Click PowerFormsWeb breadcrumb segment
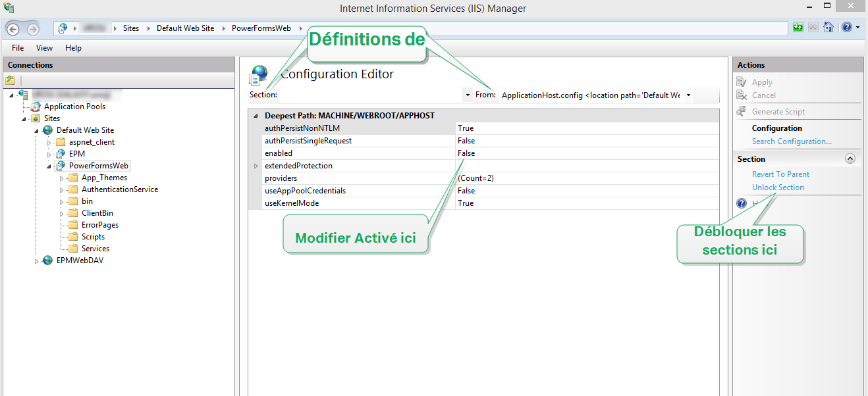Image resolution: width=868 pixels, height=396 pixels. pyautogui.click(x=261, y=28)
